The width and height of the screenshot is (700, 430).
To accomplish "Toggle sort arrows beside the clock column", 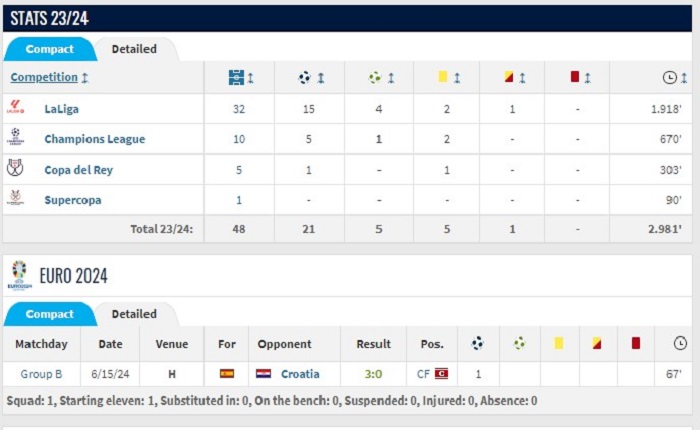I will pyautogui.click(x=684, y=78).
